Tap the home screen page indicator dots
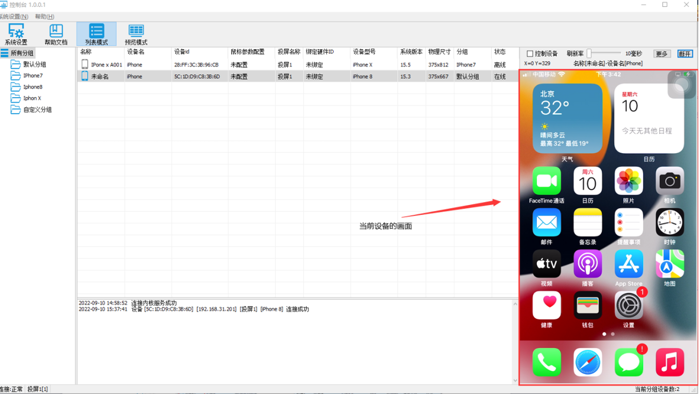Screen dimensions: 699x394 (x=608, y=334)
